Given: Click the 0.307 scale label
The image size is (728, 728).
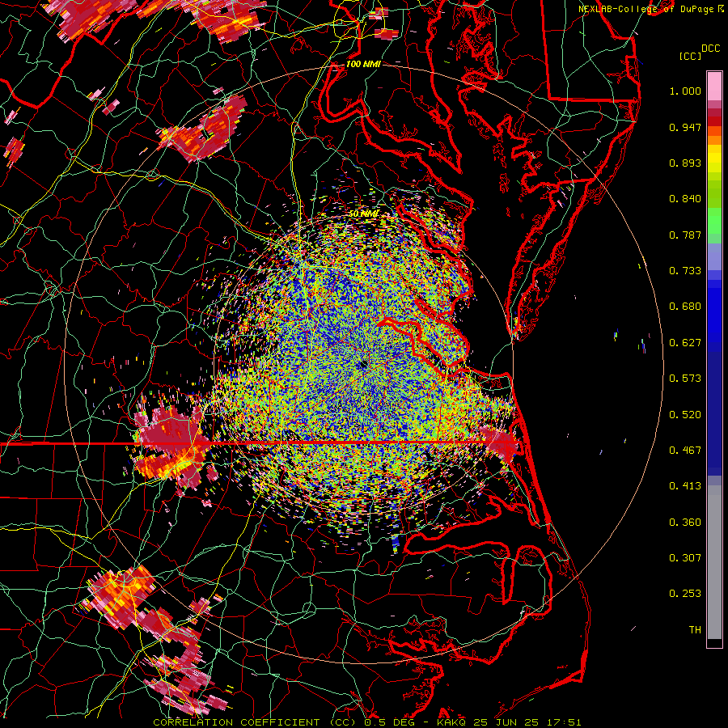Looking at the screenshot, I should (685, 558).
